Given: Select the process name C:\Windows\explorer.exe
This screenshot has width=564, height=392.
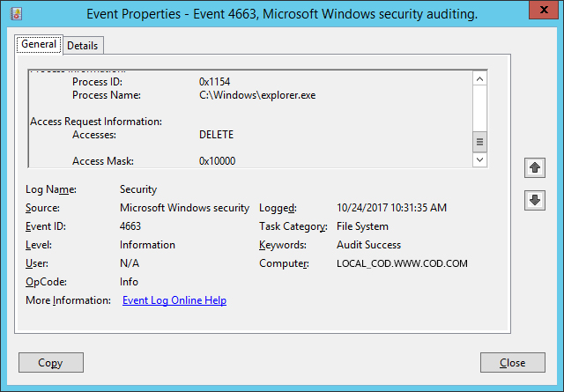Looking at the screenshot, I should pos(257,95).
